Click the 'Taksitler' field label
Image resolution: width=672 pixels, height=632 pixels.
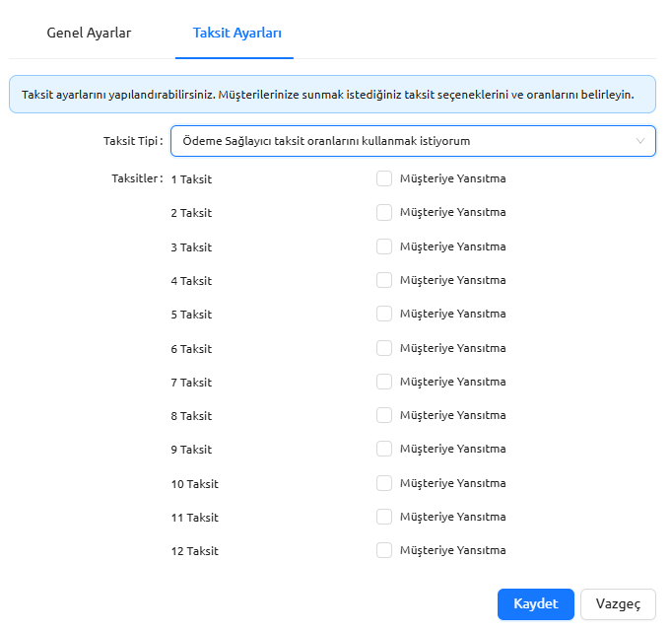coord(137,178)
